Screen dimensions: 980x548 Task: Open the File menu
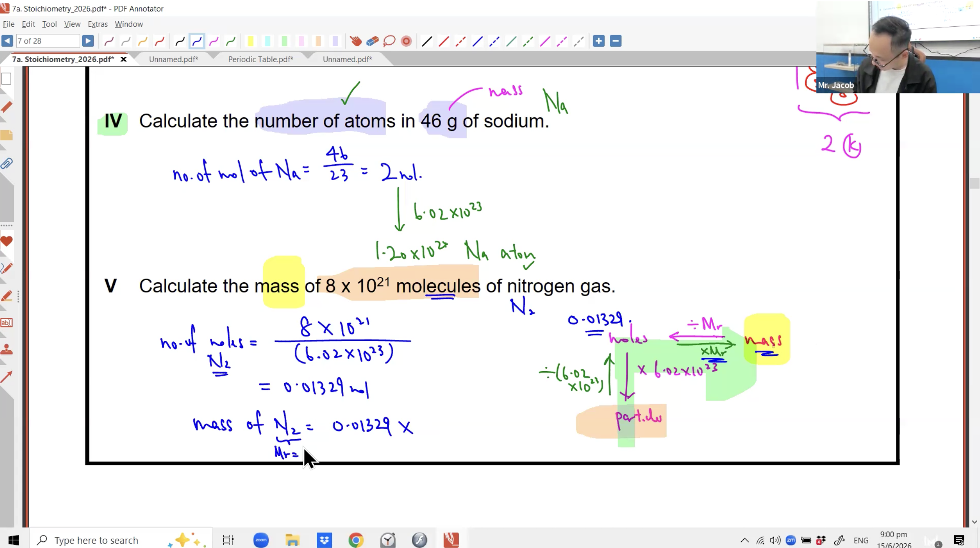[x=8, y=24]
